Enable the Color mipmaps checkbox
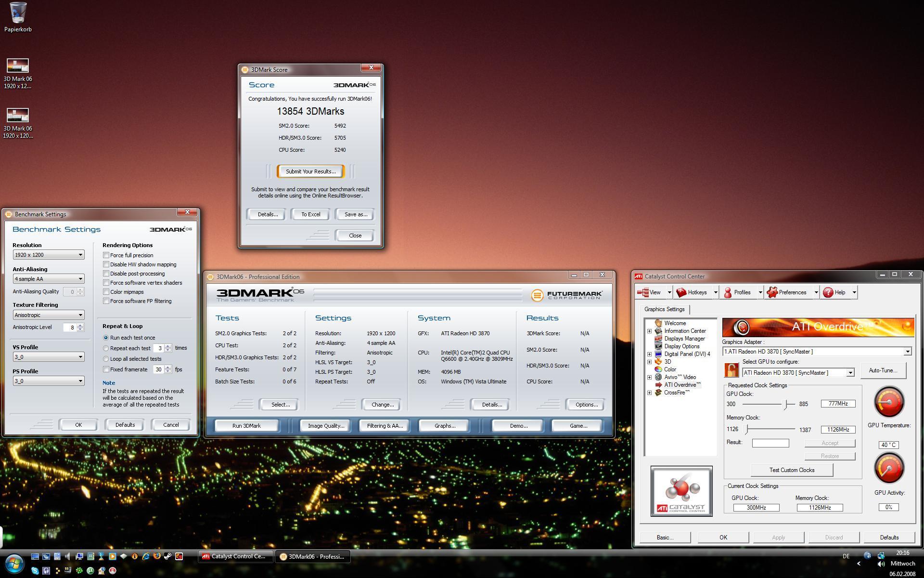This screenshot has width=924, height=578. 106,292
